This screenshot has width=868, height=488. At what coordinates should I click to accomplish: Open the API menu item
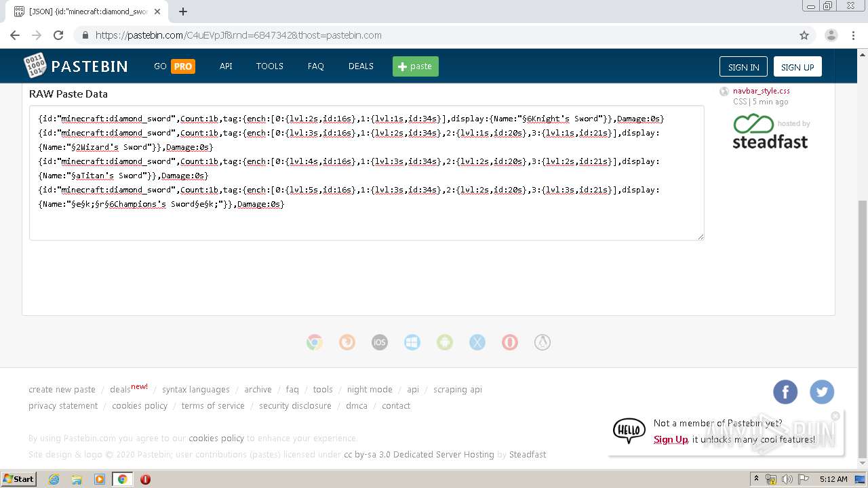pos(226,66)
